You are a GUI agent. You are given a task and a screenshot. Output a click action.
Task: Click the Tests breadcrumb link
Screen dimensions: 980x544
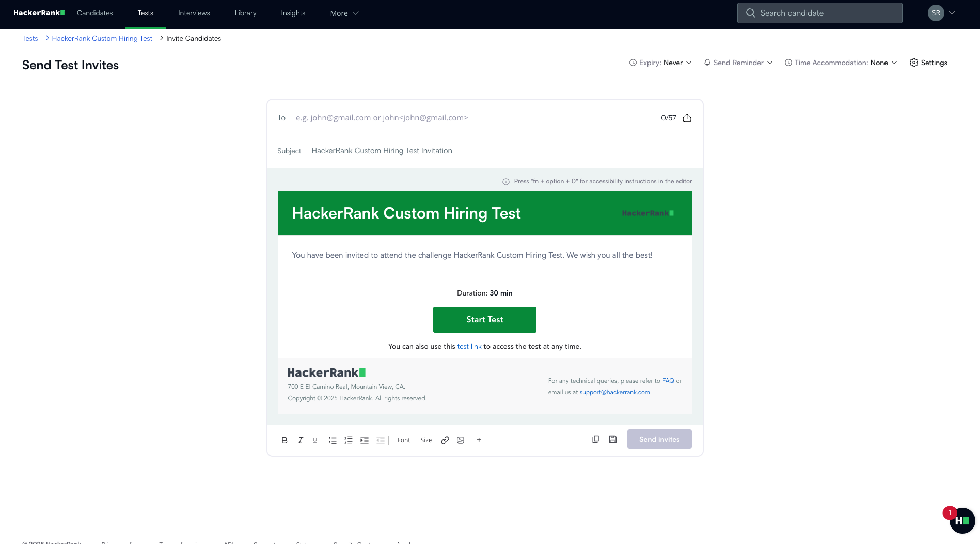pyautogui.click(x=30, y=38)
